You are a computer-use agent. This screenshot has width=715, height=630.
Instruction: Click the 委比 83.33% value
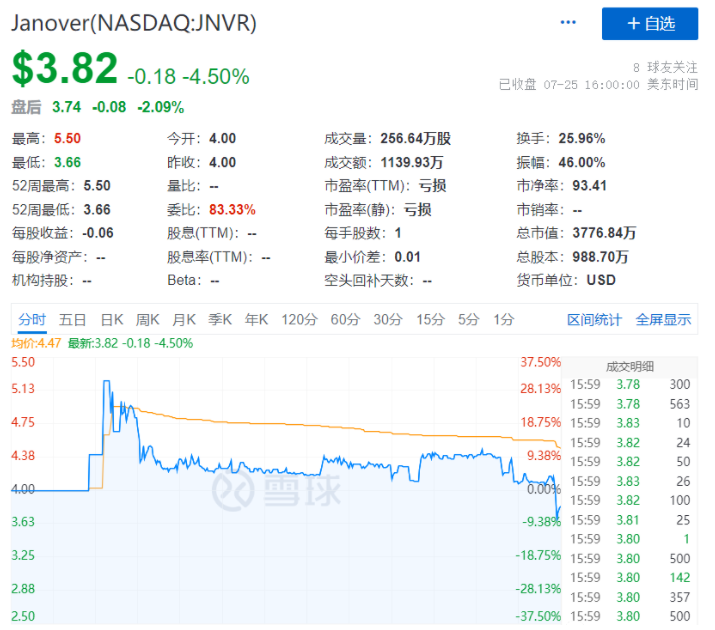tap(232, 209)
